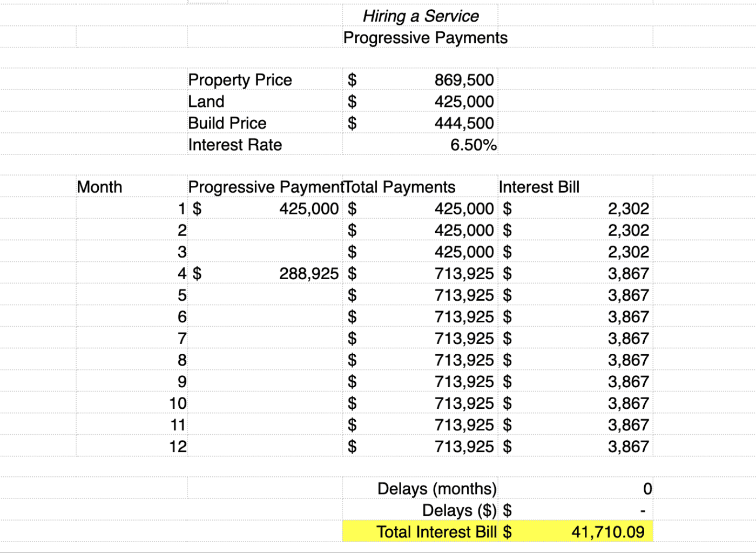Click the 'Progressive Payment' column header
The height and width of the screenshot is (553, 756).
(265, 187)
